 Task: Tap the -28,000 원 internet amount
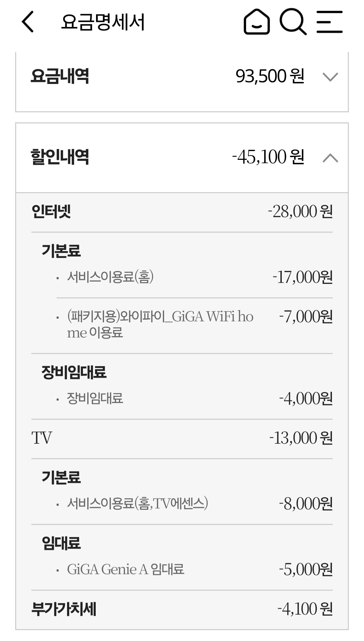pyautogui.click(x=300, y=212)
